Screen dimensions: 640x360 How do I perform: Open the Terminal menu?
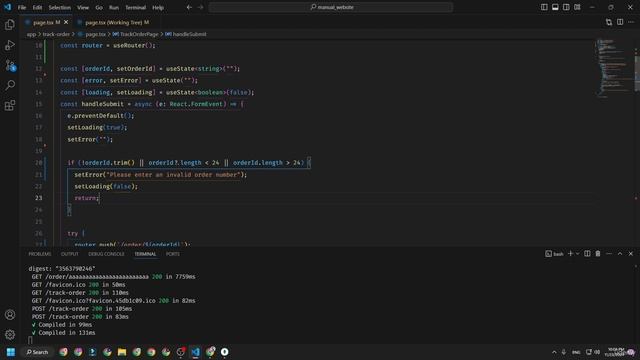pos(136,7)
